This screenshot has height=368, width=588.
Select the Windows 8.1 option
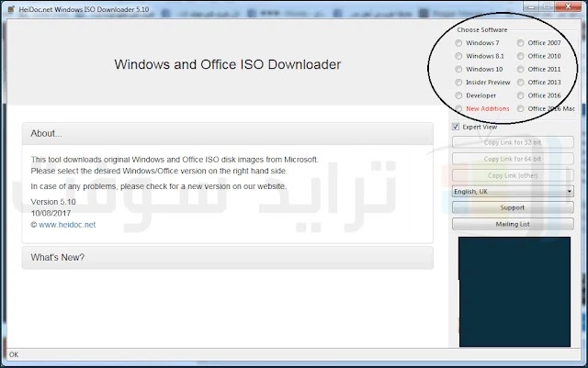(458, 56)
